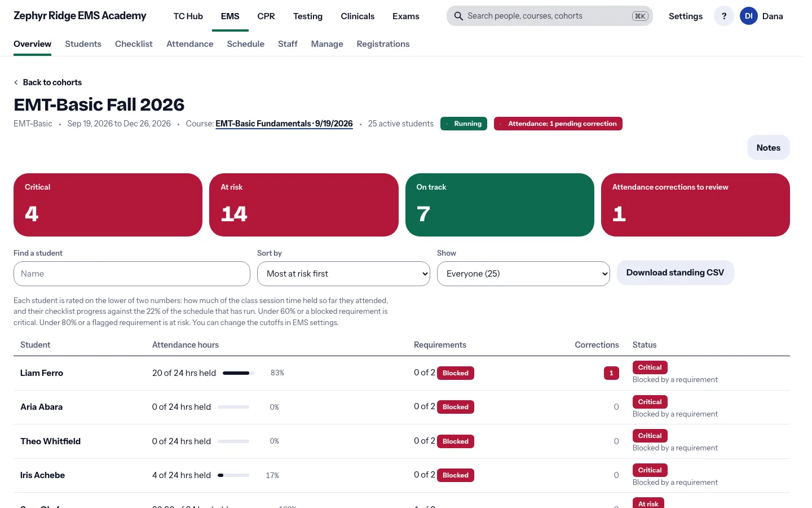812x508 pixels.
Task: Click the Notes button
Action: tap(768, 148)
